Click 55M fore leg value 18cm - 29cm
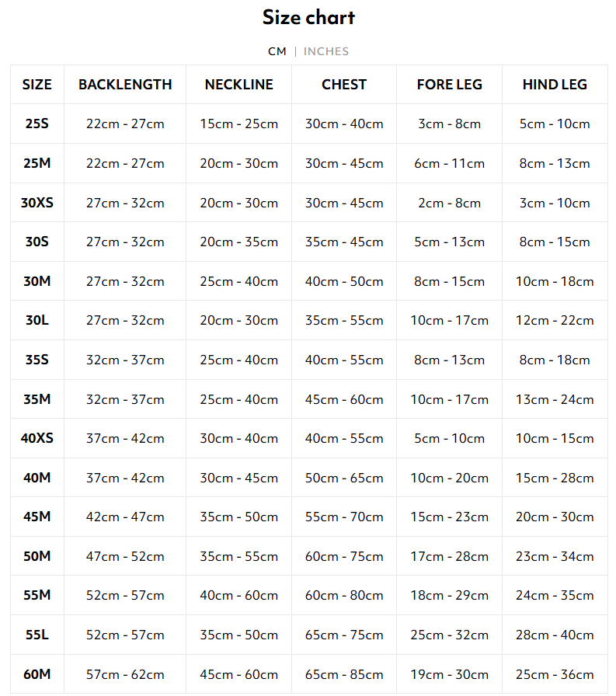The height and width of the screenshot is (696, 616). 449,596
